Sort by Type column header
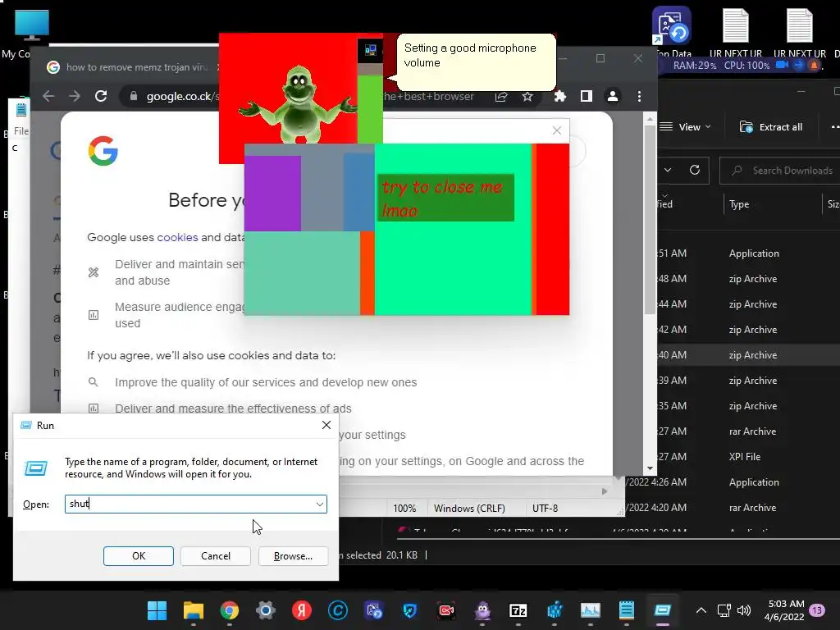 (x=739, y=204)
